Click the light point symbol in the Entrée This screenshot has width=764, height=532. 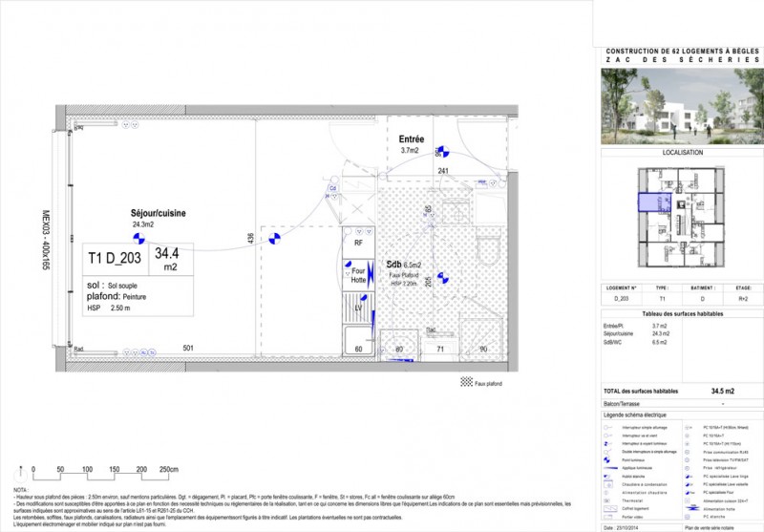click(443, 151)
